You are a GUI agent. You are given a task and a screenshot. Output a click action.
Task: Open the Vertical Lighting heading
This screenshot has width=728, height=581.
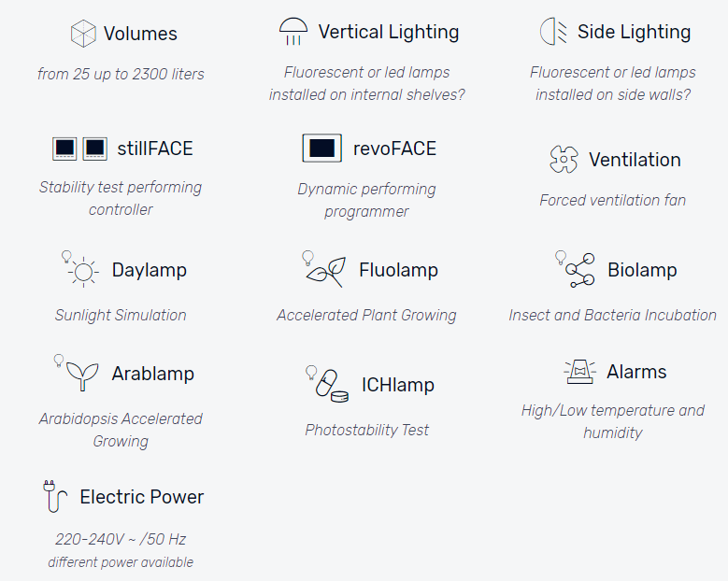389,32
